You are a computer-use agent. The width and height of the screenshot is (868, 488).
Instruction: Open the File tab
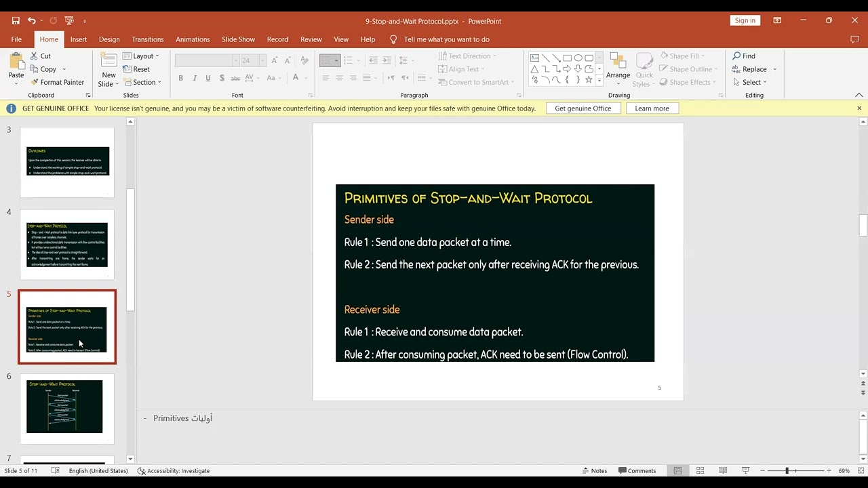16,39
